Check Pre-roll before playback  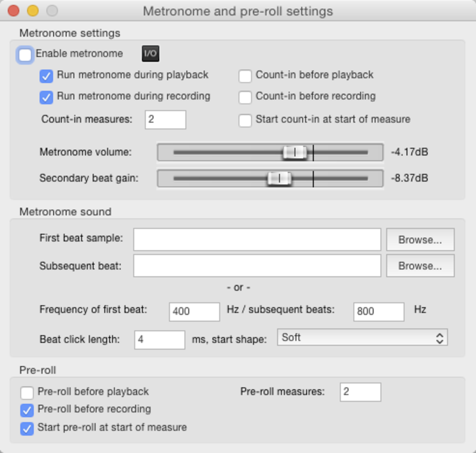pos(27,393)
